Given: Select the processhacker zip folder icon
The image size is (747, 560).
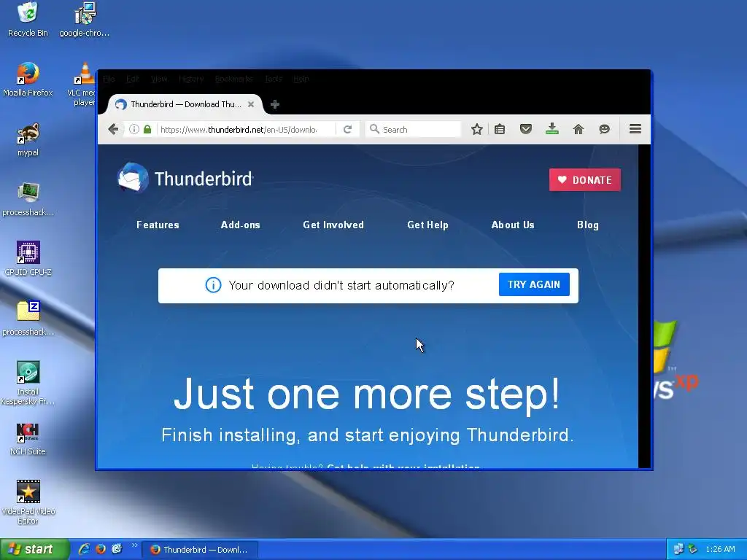Looking at the screenshot, I should [28, 319].
